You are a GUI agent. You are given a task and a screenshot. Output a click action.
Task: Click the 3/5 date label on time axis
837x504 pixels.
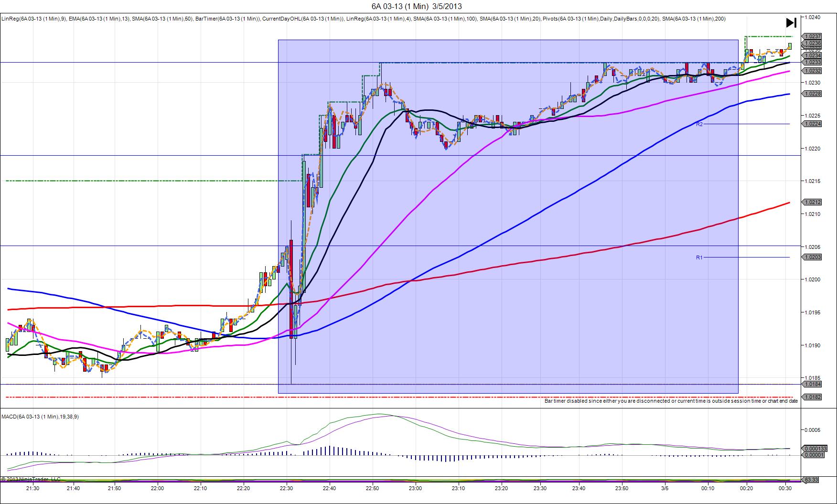click(665, 488)
